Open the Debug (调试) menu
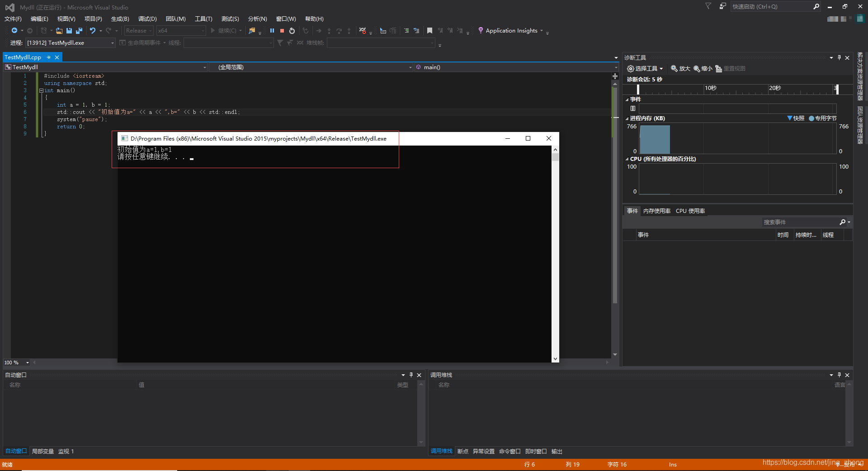 [147, 19]
